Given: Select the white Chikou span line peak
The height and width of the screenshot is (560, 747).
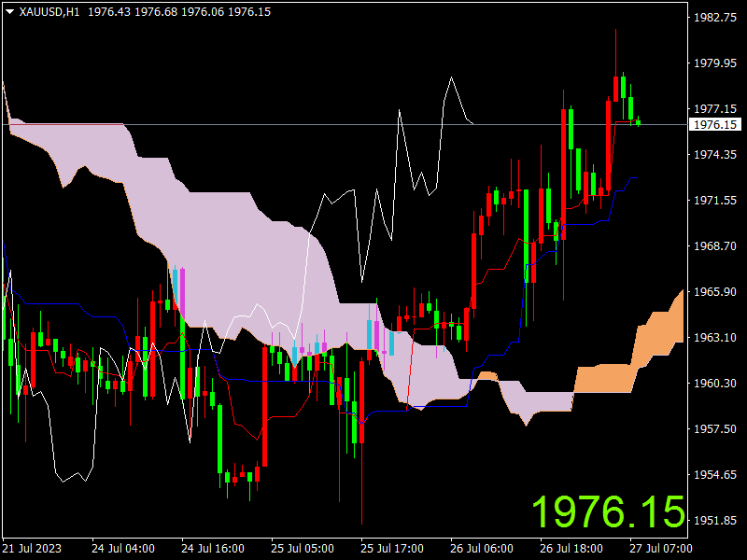Looking at the screenshot, I should (451, 77).
